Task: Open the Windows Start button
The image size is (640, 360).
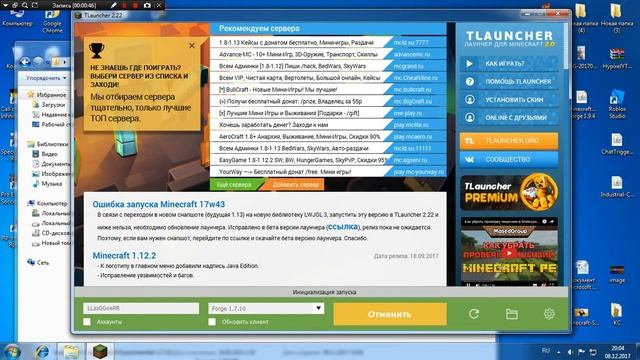Action: tap(11, 352)
